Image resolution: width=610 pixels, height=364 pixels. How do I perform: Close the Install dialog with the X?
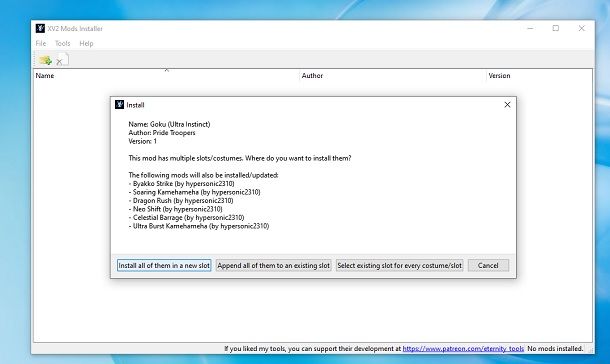tap(507, 105)
